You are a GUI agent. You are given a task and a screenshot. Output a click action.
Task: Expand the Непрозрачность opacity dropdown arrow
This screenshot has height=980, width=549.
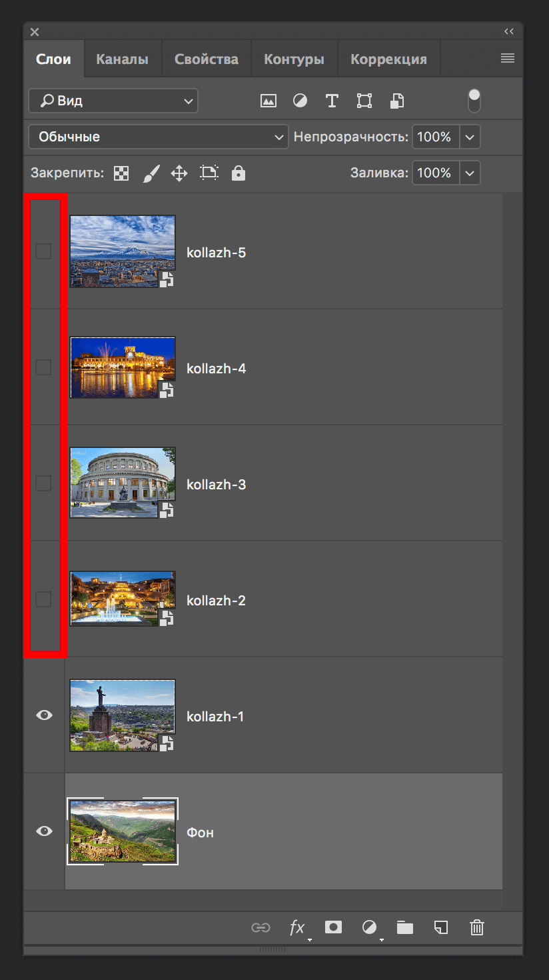(x=470, y=137)
